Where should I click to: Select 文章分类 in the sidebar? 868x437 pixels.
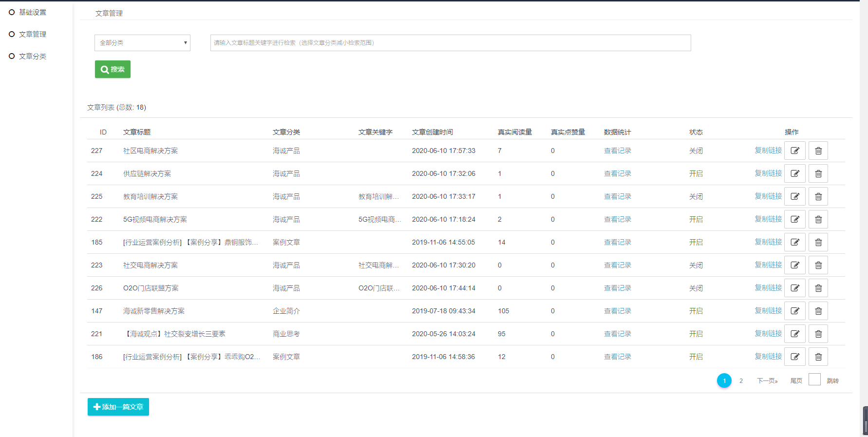pos(32,56)
